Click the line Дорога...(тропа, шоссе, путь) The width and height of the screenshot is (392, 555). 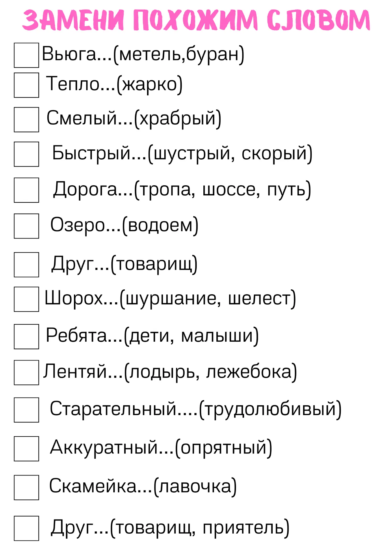click(182, 189)
